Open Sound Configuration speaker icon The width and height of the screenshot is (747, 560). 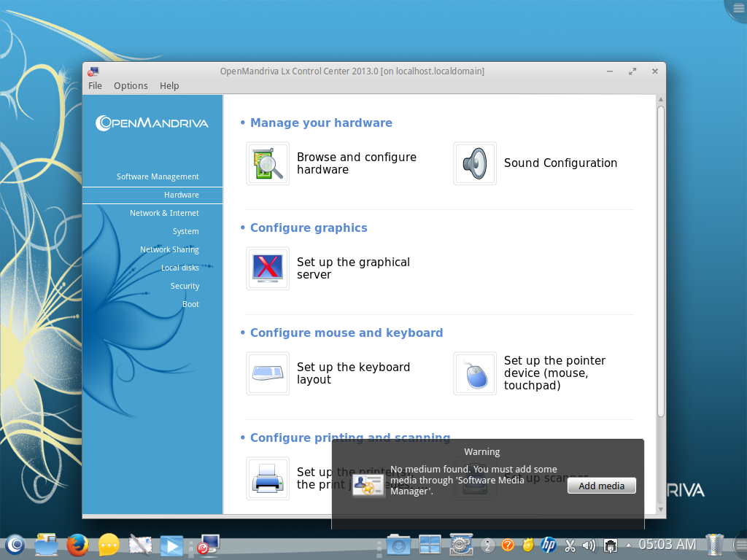click(474, 163)
